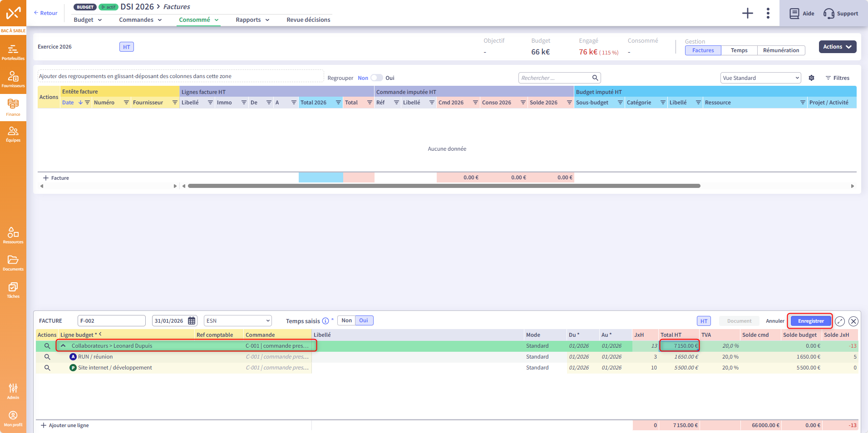Open the Portefeuilles sidebar section
This screenshot has height=433, width=868.
pyautogui.click(x=13, y=52)
